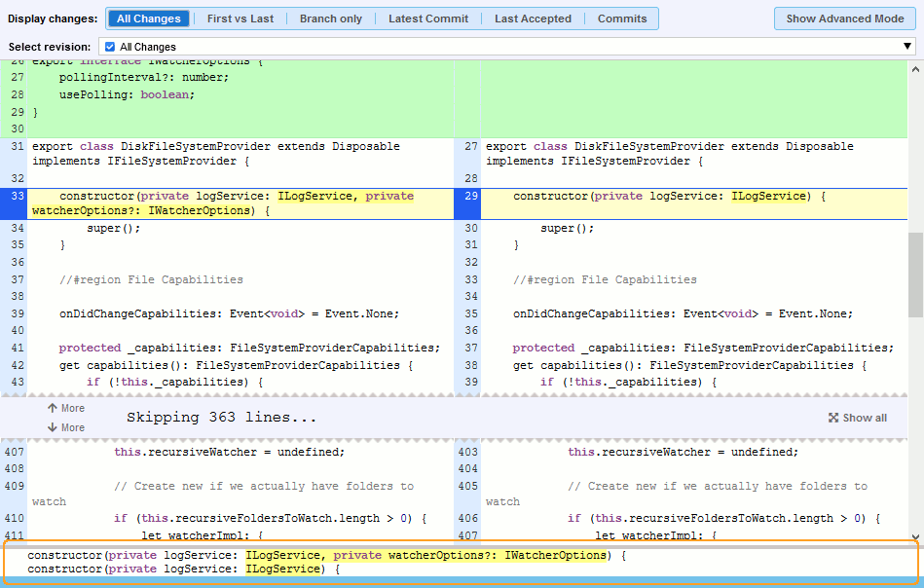
Task: Click the Show Advanced Mode button
Action: [x=844, y=18]
